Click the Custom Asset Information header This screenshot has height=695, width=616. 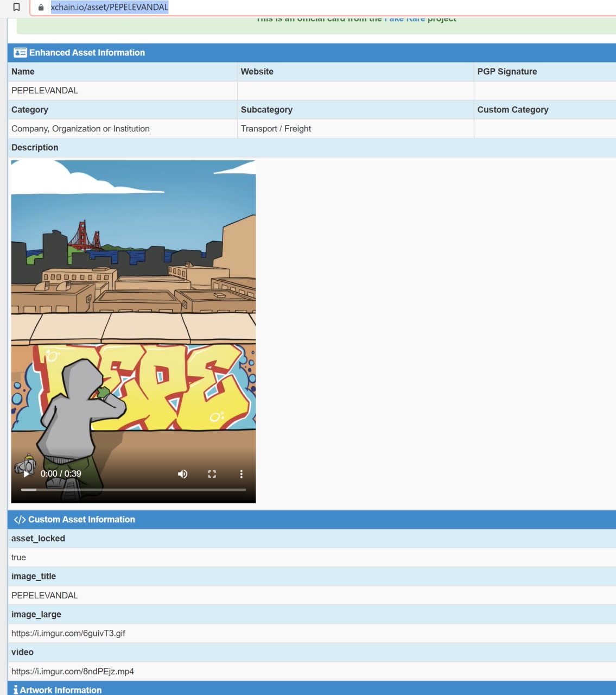tap(312, 520)
